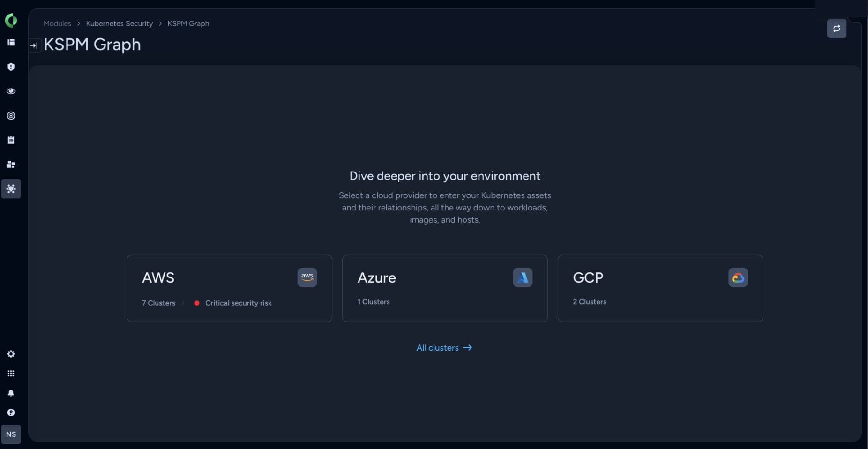Open the clipboard reports sidebar icon
This screenshot has height=449, width=868.
click(x=11, y=140)
